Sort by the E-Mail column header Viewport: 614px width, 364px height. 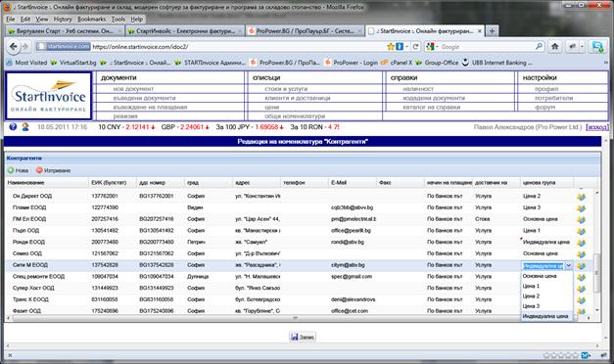tap(353, 182)
